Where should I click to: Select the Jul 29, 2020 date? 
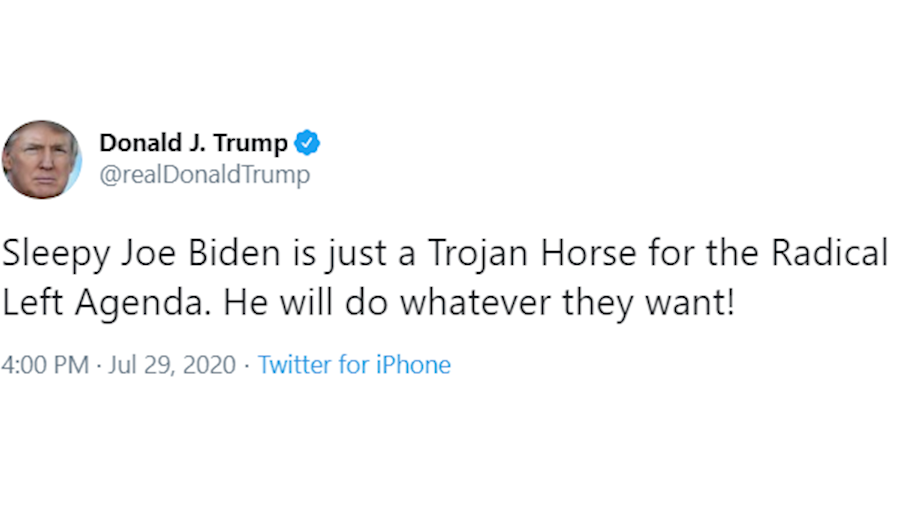(171, 365)
